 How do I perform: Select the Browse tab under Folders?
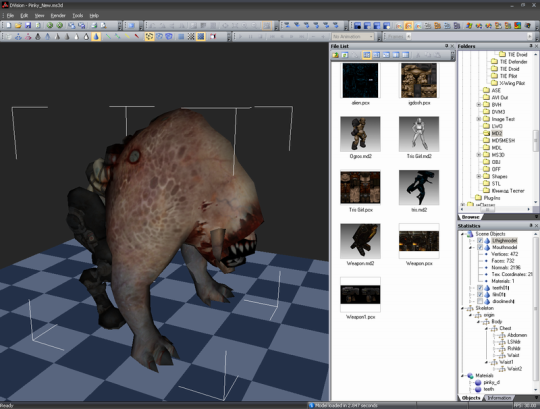click(x=470, y=217)
